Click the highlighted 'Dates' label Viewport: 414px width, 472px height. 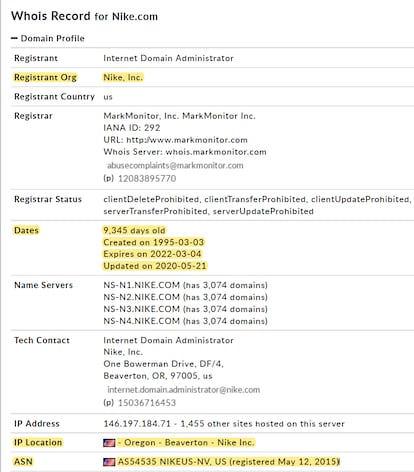pyautogui.click(x=26, y=230)
